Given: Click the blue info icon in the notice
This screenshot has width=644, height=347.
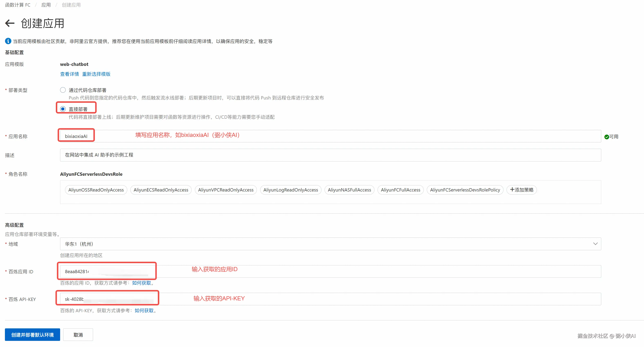Looking at the screenshot, I should 8,41.
